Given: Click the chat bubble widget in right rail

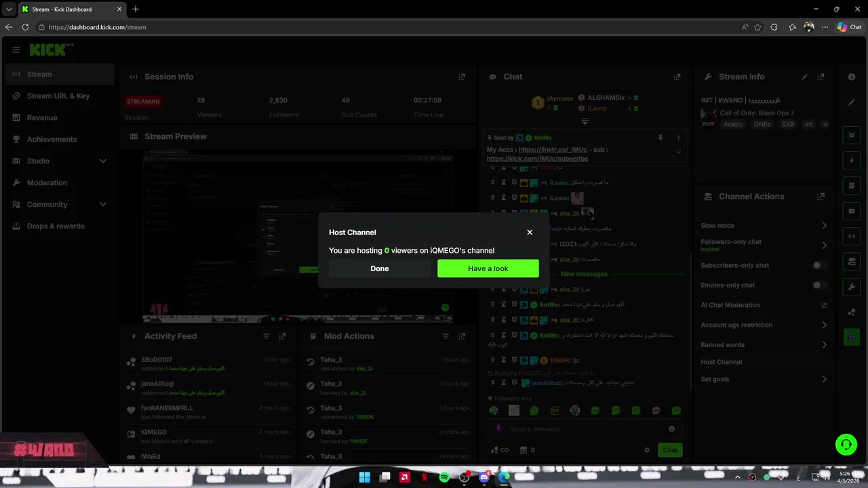Looking at the screenshot, I should (x=852, y=211).
